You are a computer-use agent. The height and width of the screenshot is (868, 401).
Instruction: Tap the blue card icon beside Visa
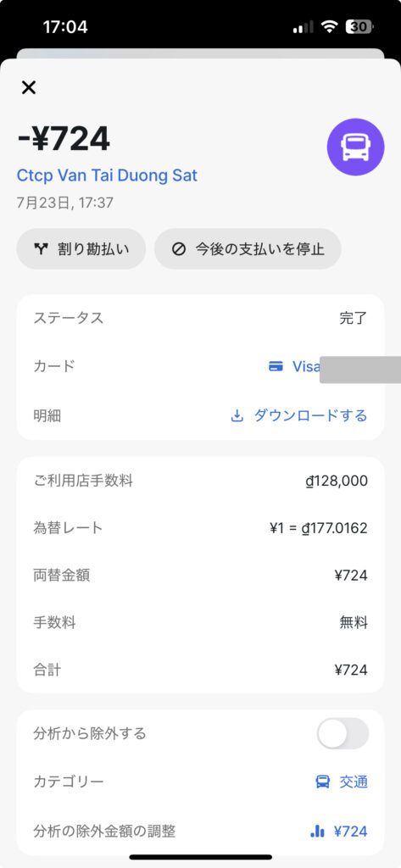tap(276, 366)
